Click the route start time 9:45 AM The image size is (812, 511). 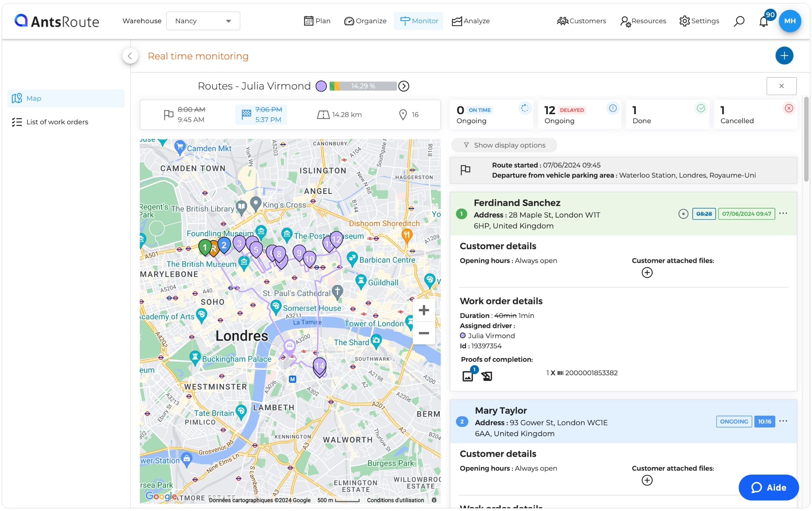191,120
